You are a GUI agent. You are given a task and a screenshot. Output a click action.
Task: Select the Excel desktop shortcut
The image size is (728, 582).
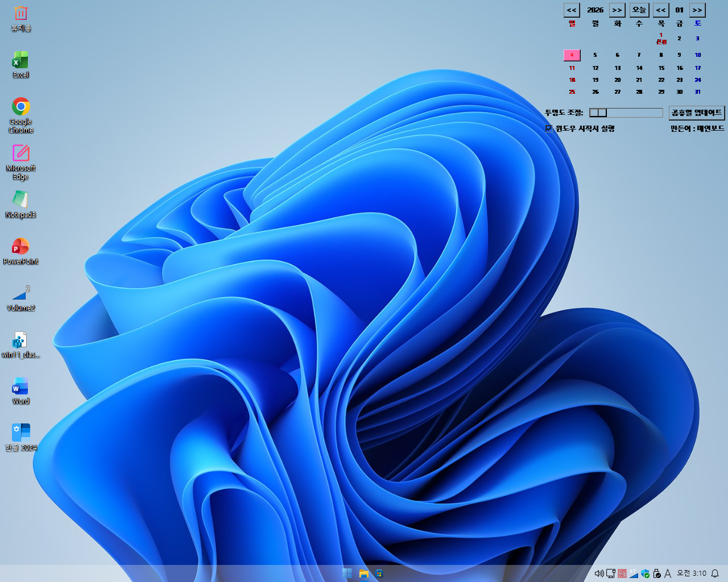pos(21,64)
